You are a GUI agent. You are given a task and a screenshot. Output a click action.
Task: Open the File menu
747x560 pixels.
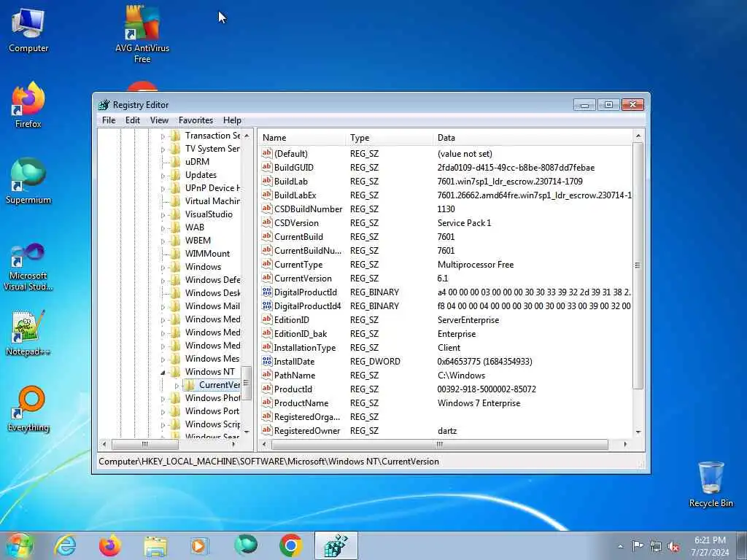(109, 120)
